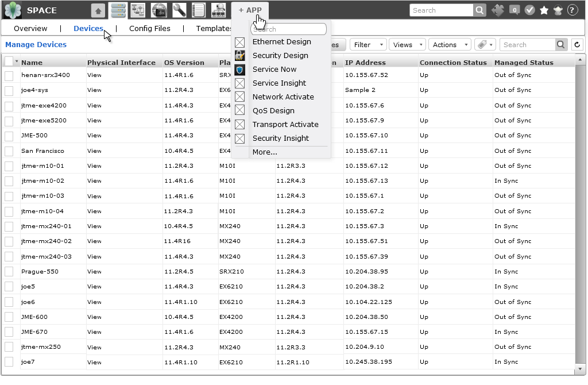This screenshot has height=385, width=588.
Task: Open the workflow diagram toolbar icon
Action: (138, 10)
